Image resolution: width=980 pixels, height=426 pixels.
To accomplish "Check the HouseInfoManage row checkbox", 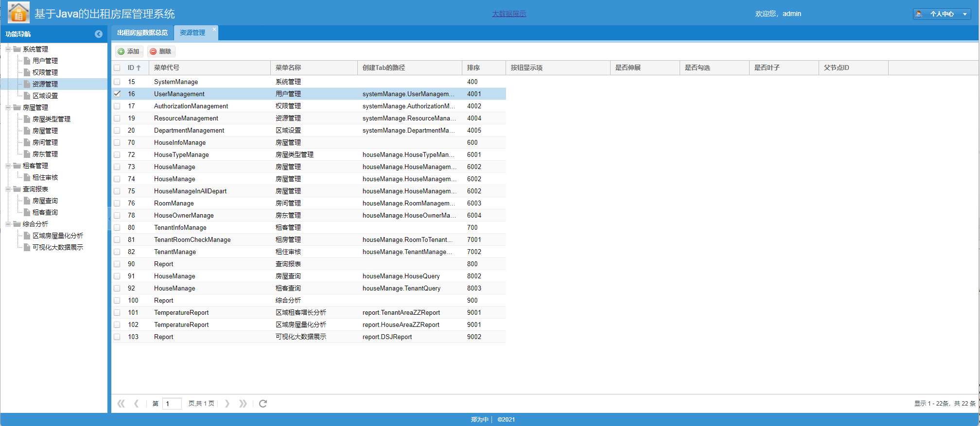I will [x=117, y=143].
